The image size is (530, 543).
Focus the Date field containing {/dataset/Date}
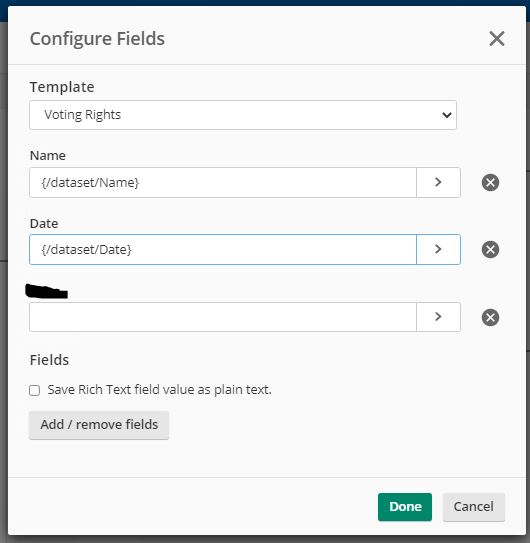point(223,249)
